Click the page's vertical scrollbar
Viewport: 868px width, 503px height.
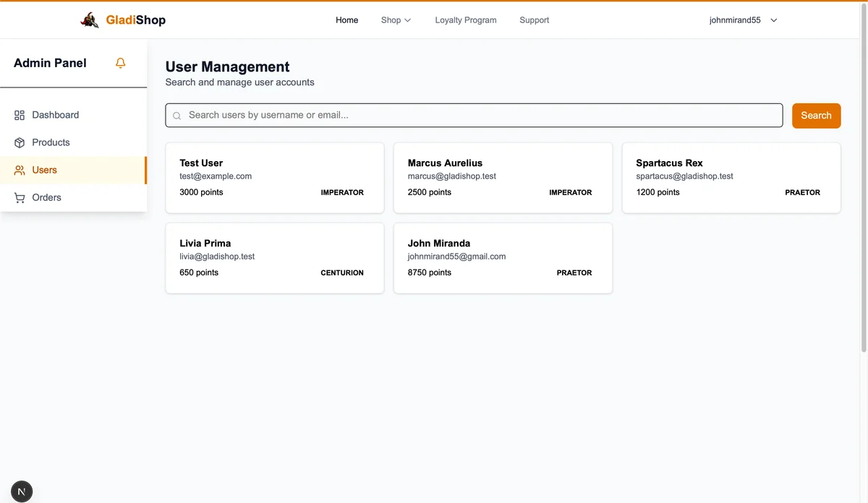tap(863, 181)
